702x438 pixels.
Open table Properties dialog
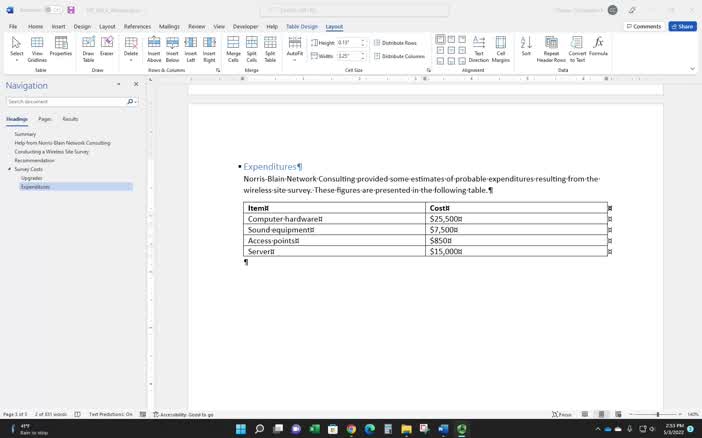[x=61, y=46]
